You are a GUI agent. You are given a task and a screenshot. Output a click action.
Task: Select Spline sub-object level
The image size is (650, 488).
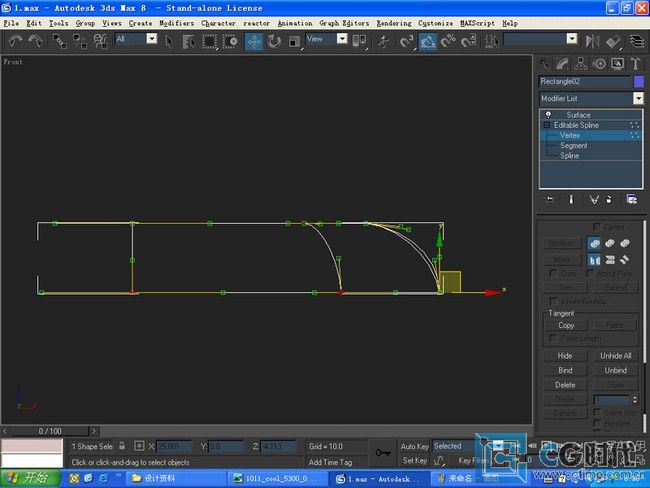569,155
